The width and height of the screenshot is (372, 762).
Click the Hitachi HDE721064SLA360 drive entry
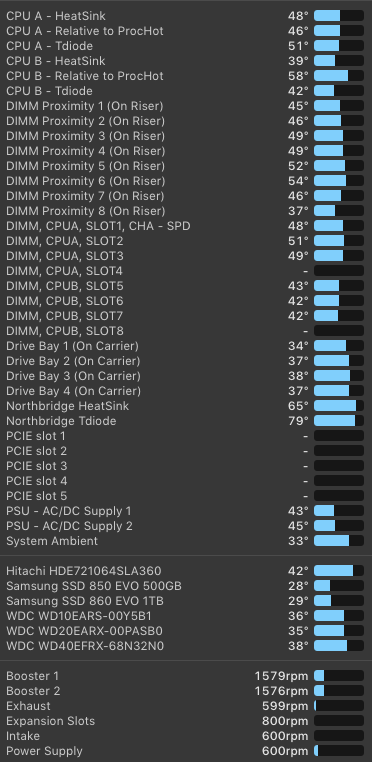pos(186,571)
